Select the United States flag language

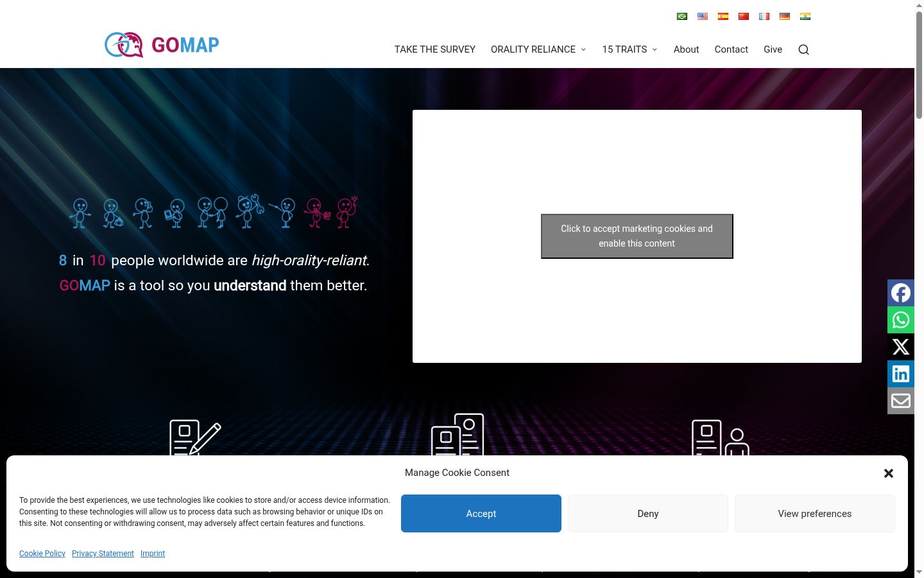click(703, 17)
